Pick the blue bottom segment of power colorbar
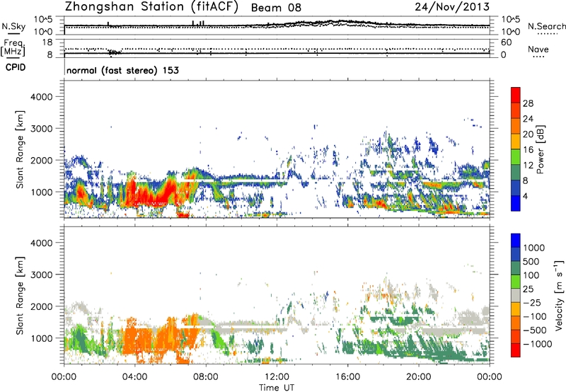This screenshot has width=566, height=392. pos(516,203)
